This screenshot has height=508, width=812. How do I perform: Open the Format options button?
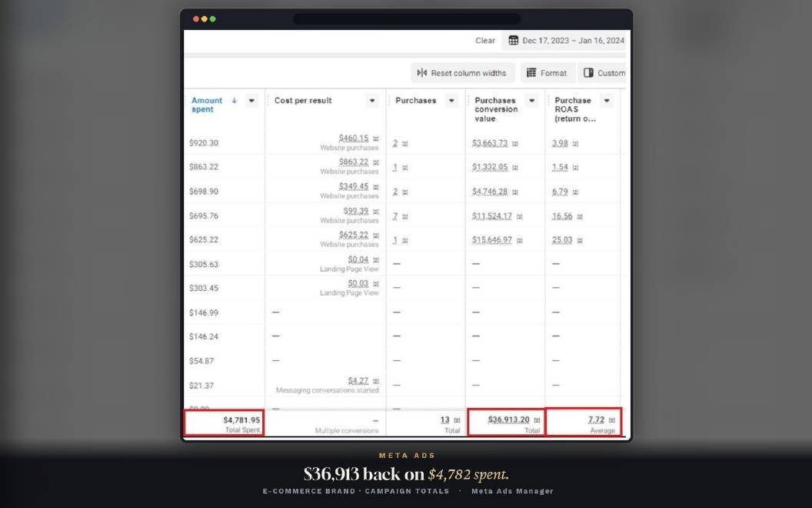tap(547, 73)
